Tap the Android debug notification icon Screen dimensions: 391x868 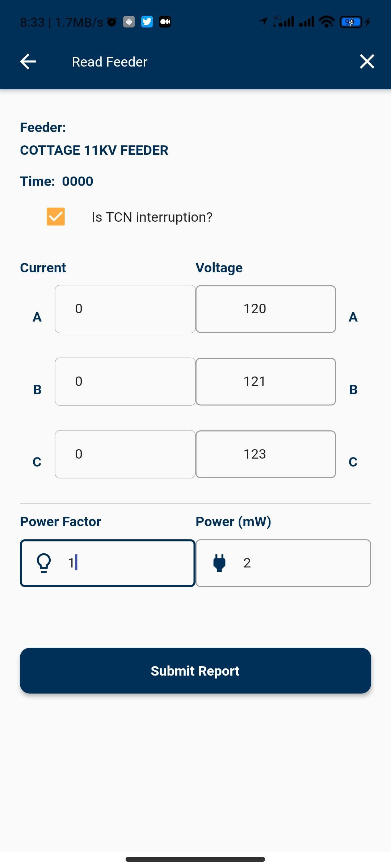coord(129,22)
